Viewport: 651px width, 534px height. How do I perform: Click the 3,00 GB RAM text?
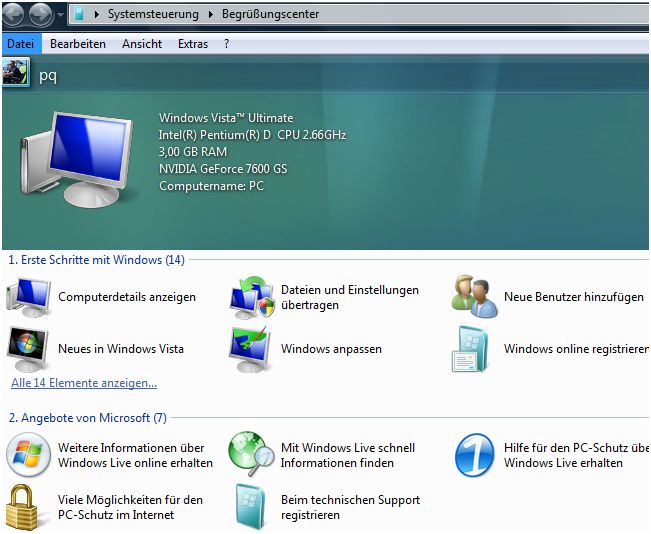(x=193, y=152)
